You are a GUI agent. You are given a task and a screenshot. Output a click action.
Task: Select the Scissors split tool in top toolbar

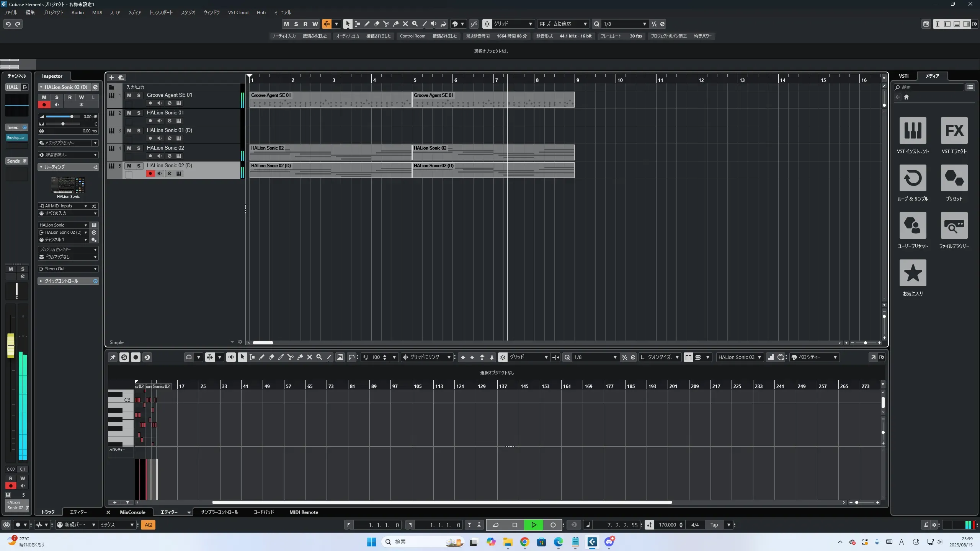click(x=386, y=24)
